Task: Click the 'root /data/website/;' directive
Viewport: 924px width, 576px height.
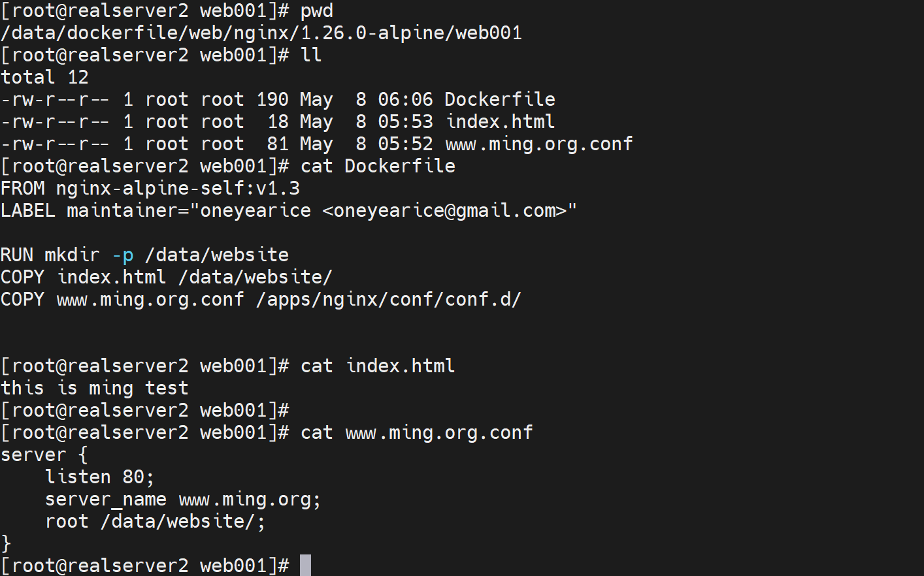Action: pos(156,522)
